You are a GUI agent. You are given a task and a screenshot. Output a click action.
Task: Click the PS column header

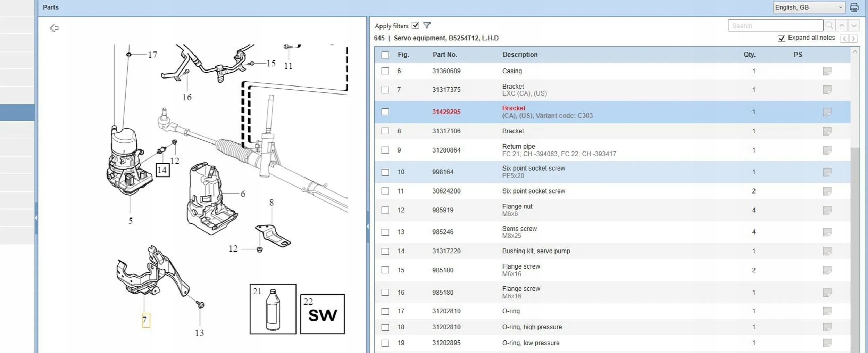798,55
